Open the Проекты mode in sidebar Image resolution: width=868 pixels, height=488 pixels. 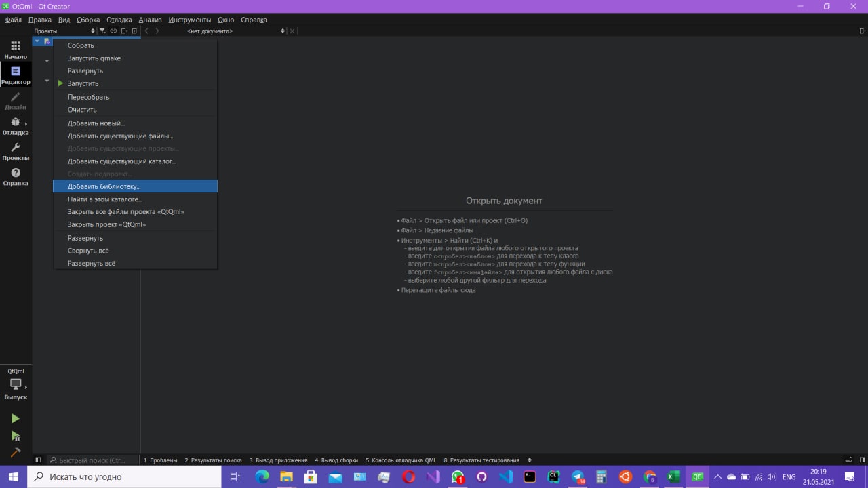click(x=16, y=150)
